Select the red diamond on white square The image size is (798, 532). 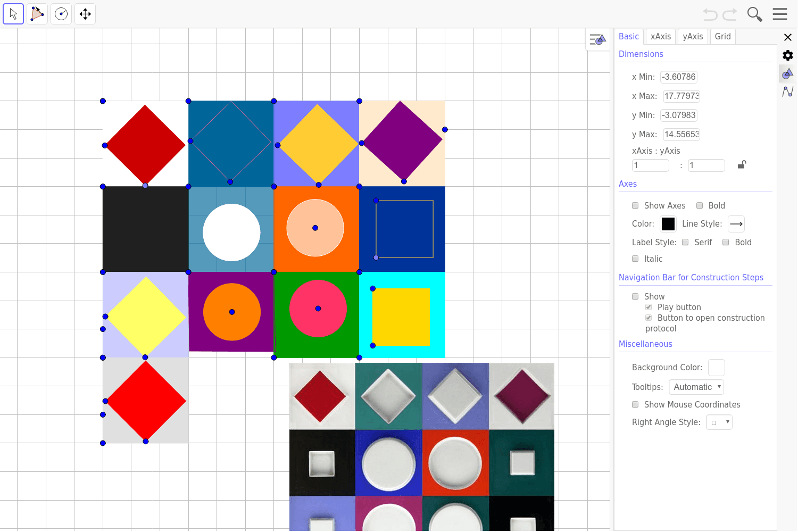click(145, 145)
